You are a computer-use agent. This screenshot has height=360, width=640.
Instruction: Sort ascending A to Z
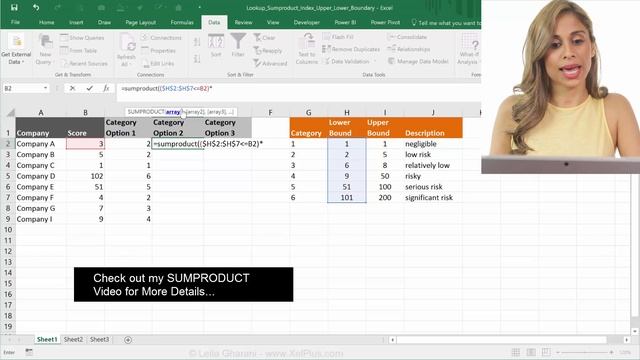(197, 42)
